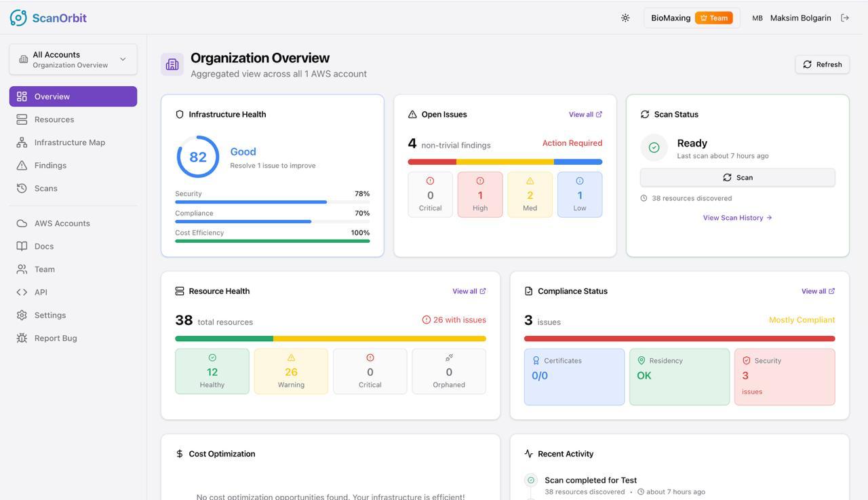Screen dimensions: 868x500
Task: Open the Infrastructure Map section
Action: pos(69,142)
